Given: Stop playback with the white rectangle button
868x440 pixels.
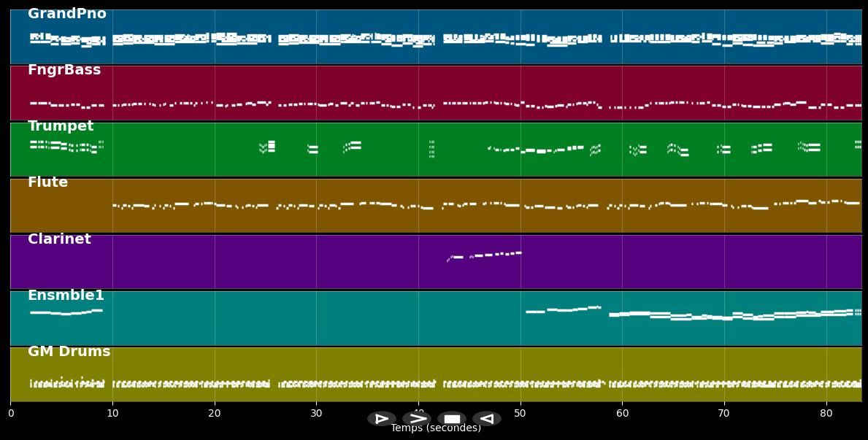Looking at the screenshot, I should 452,419.
